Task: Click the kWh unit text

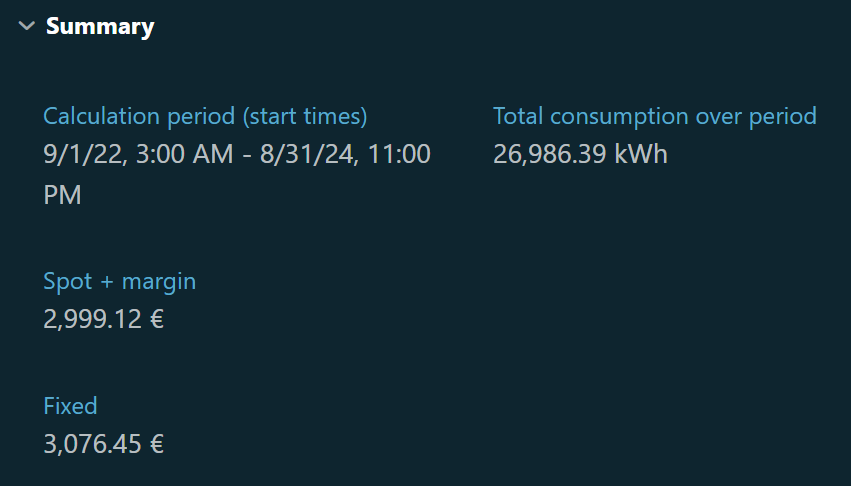Action: click(x=643, y=155)
